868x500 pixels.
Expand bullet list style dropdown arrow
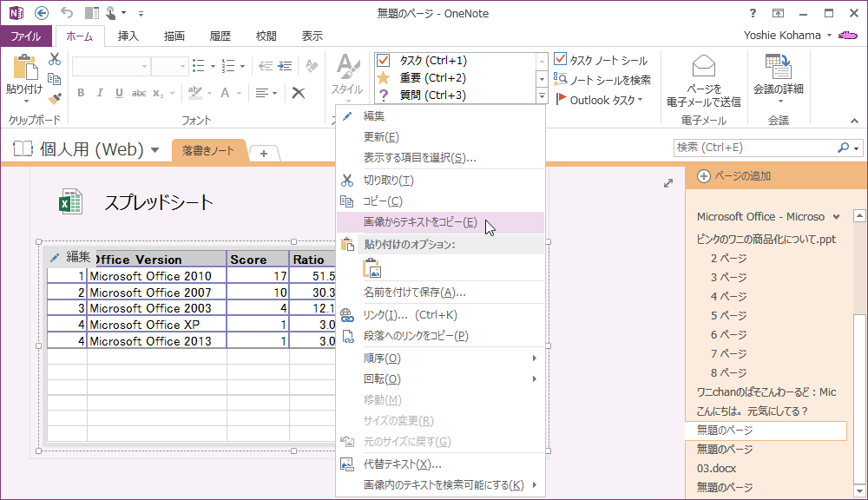(214, 67)
